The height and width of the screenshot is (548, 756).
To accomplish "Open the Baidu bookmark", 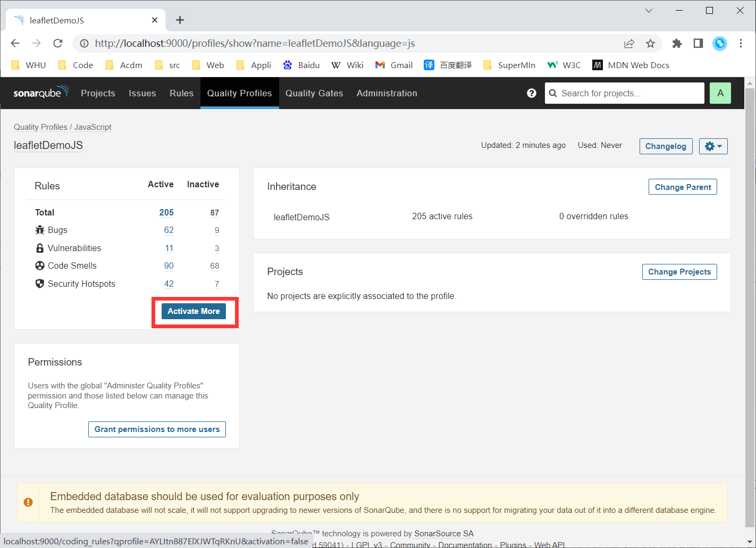I will [301, 65].
